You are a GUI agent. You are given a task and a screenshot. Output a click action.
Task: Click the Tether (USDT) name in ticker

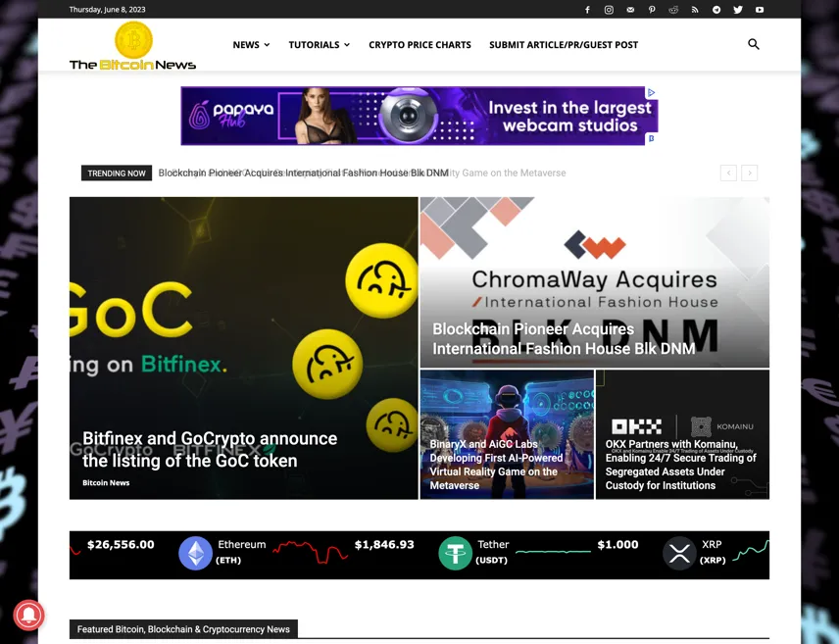[492, 552]
